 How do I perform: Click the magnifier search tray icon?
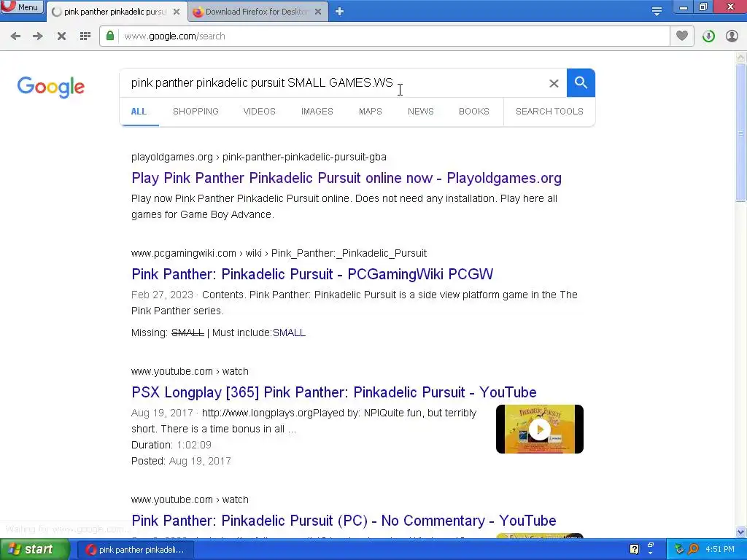tap(693, 549)
